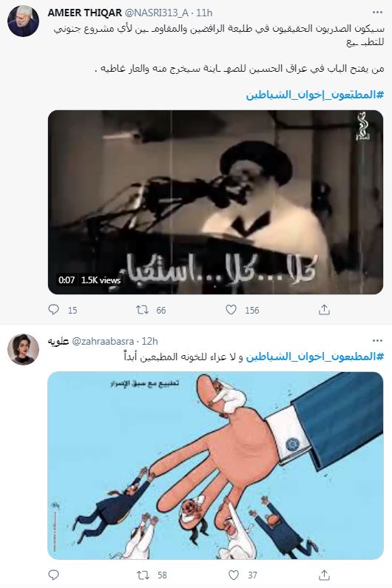Screen dimensions: 392x588
Task: Open the hashtag in the first tweet
Action: click(315, 95)
